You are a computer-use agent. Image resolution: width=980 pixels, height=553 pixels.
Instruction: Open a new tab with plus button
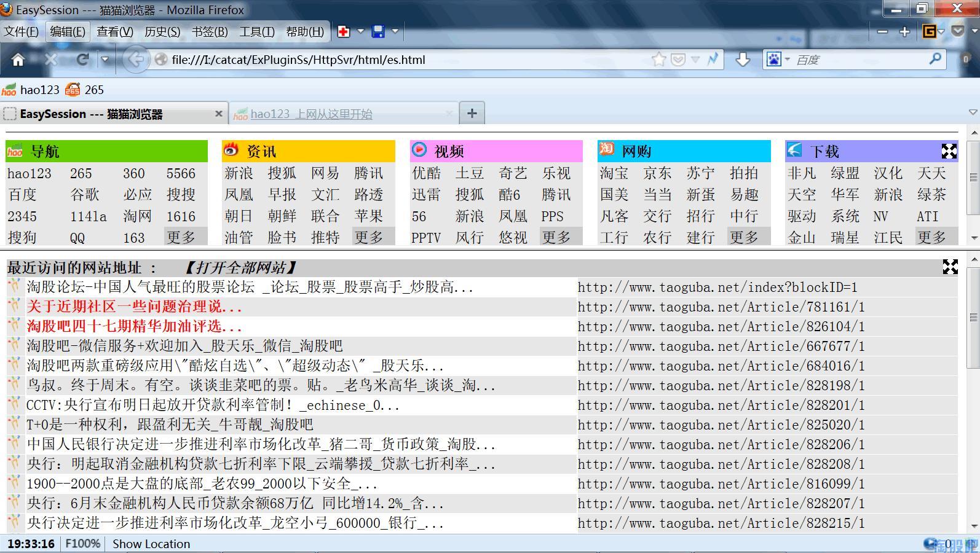point(472,113)
